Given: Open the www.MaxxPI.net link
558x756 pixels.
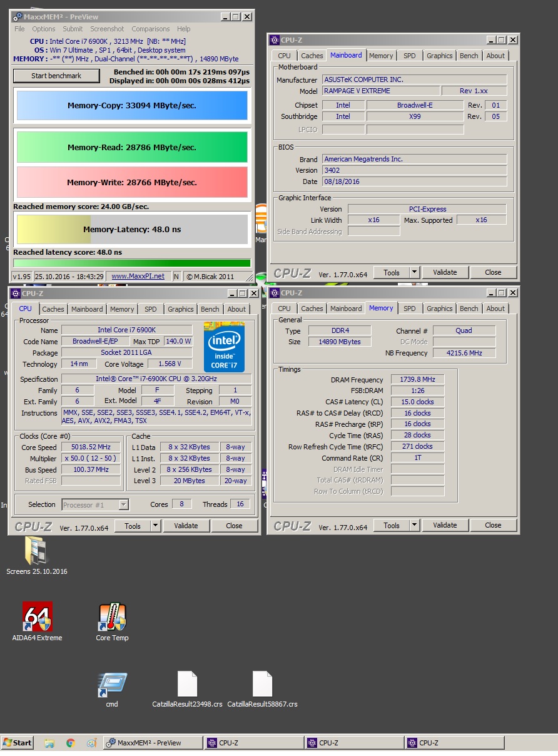Looking at the screenshot, I should click(138, 276).
